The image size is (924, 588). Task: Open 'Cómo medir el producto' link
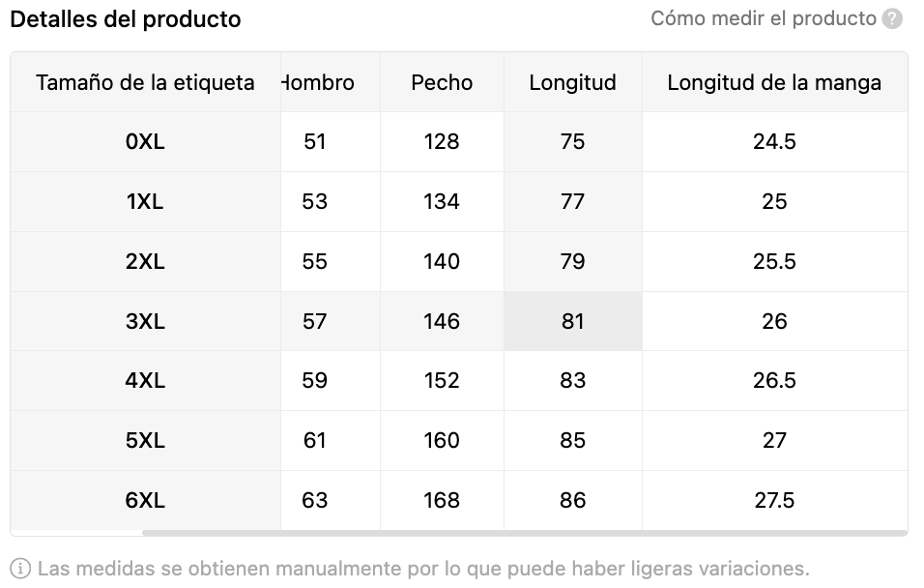pyautogui.click(x=764, y=19)
